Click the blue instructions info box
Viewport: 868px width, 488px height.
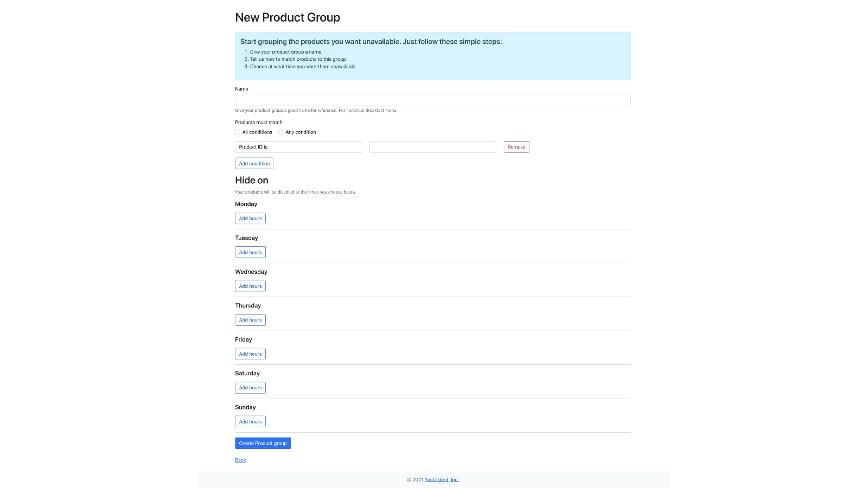click(432, 56)
